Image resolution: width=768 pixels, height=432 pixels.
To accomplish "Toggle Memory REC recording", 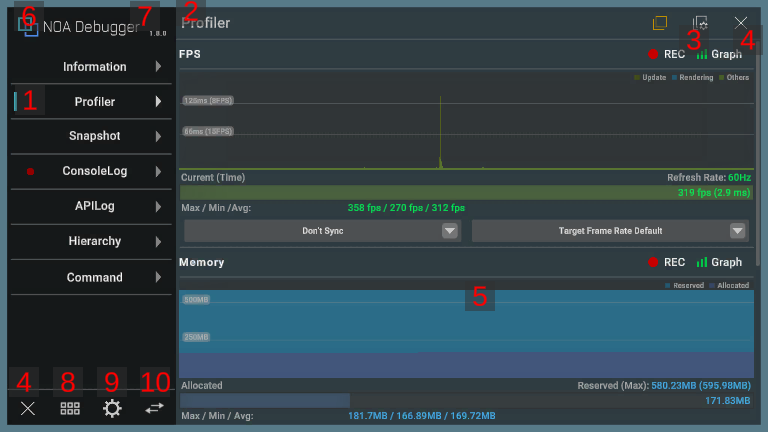I will [x=667, y=263].
